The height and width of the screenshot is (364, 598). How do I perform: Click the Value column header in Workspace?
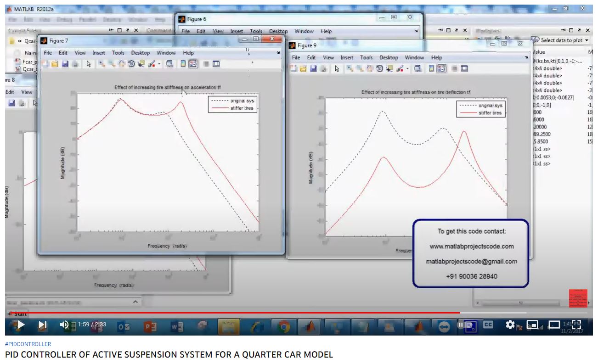538,52
